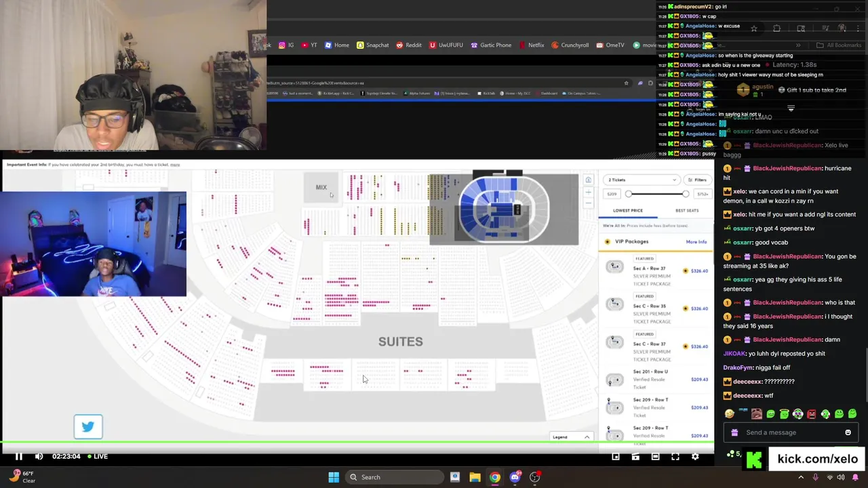Click the channel points icon below chat
Screen dimensions: 868x488
tap(730, 453)
